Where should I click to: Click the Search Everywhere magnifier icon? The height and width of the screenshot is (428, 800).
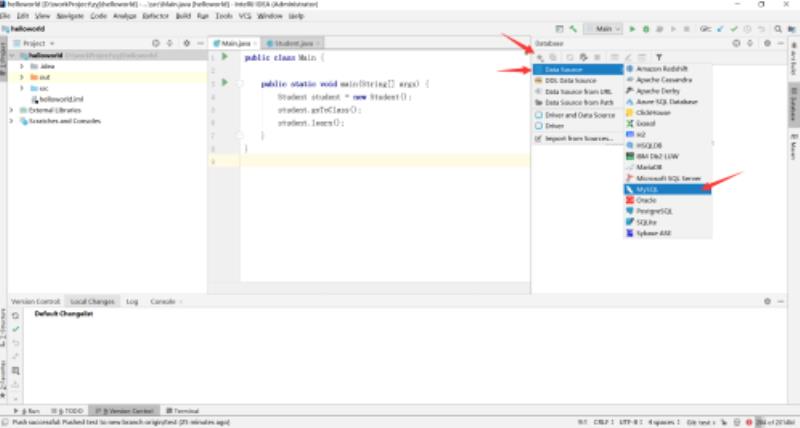(778, 29)
